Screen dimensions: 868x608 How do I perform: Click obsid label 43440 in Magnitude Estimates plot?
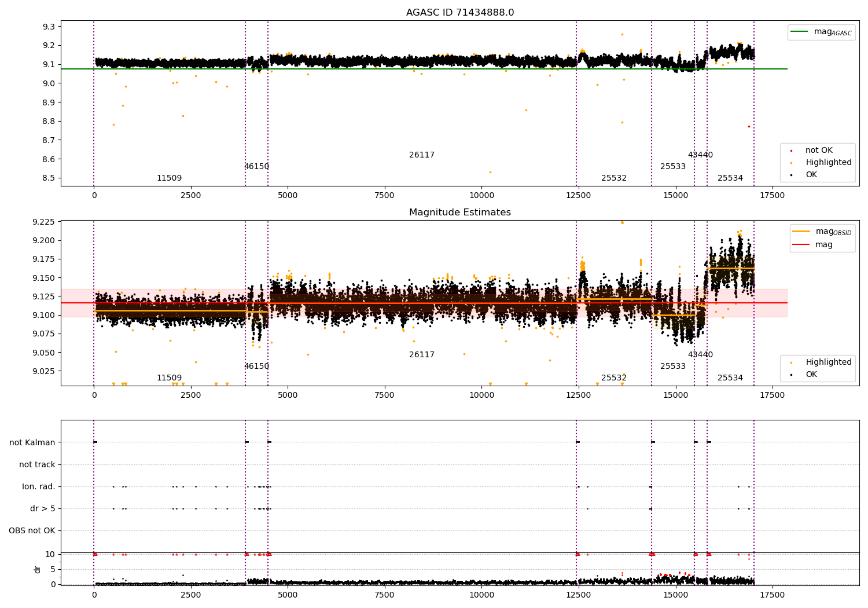click(700, 355)
